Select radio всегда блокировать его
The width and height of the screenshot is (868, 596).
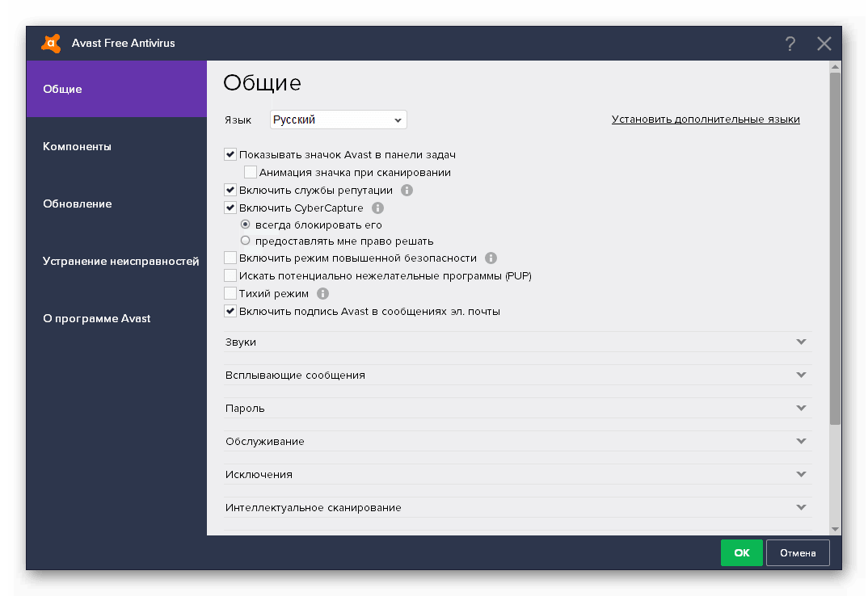tap(245, 225)
